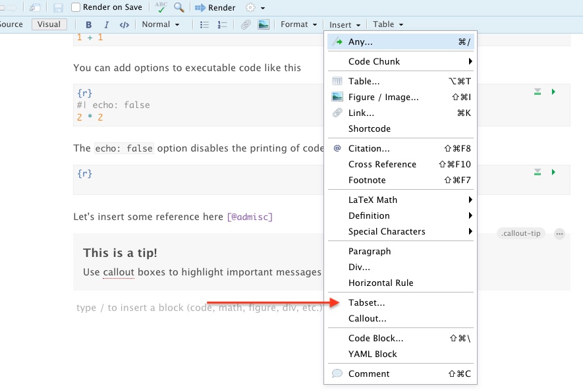Image resolution: width=583 pixels, height=392 pixels.
Task: Toggle bold formatting
Action: pos(88,24)
